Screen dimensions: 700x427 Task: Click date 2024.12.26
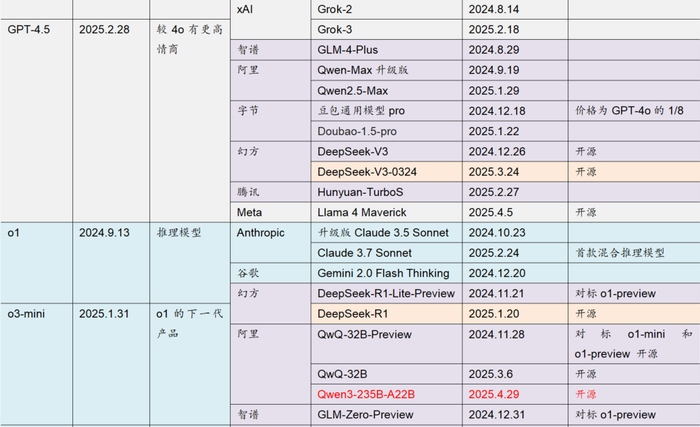point(497,151)
